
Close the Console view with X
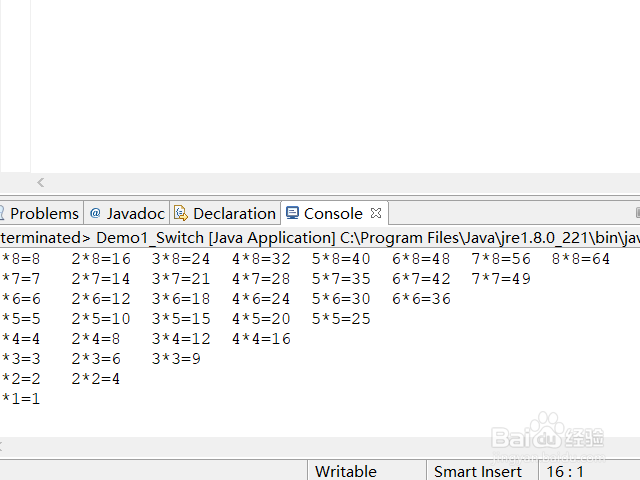click(376, 213)
